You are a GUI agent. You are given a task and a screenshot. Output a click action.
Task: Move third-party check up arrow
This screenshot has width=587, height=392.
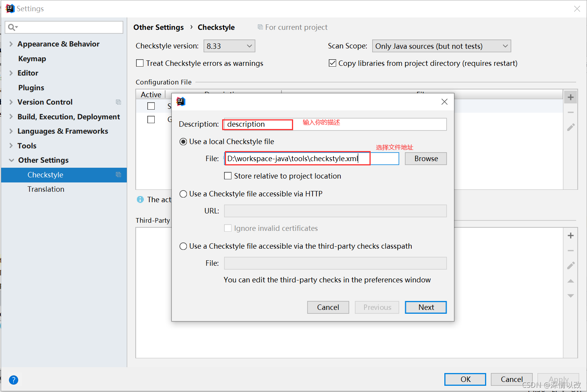coord(570,281)
